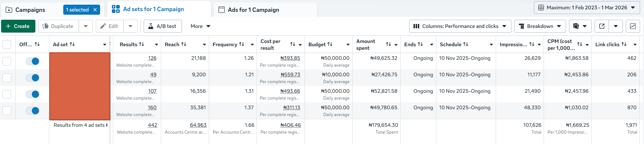
Task: Start an A/B test
Action: tap(162, 26)
